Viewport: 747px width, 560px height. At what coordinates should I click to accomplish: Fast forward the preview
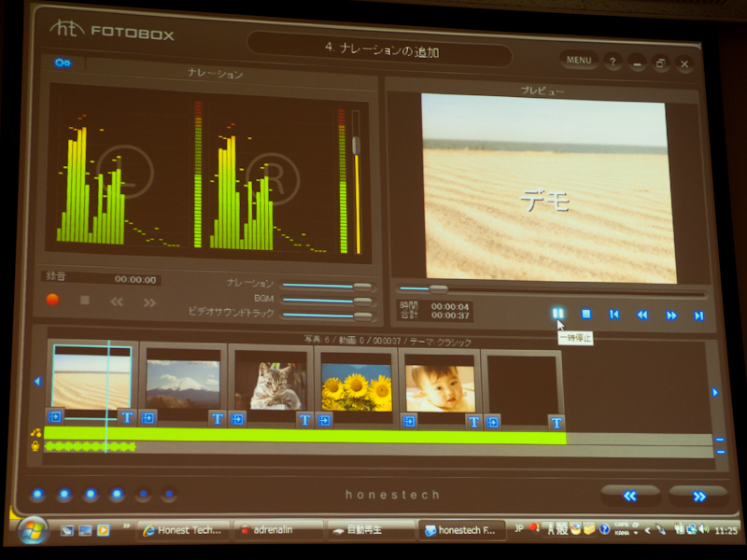click(670, 313)
